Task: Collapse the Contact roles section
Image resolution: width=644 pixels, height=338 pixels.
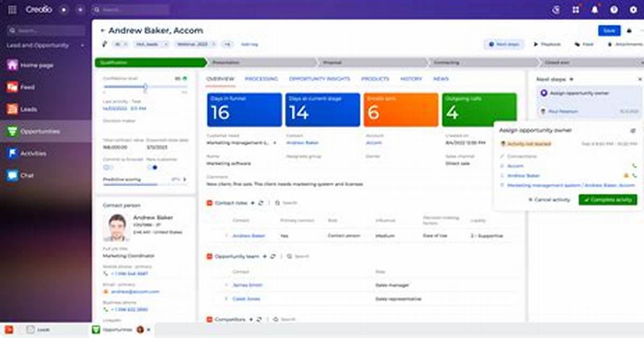Action: pos(209,203)
